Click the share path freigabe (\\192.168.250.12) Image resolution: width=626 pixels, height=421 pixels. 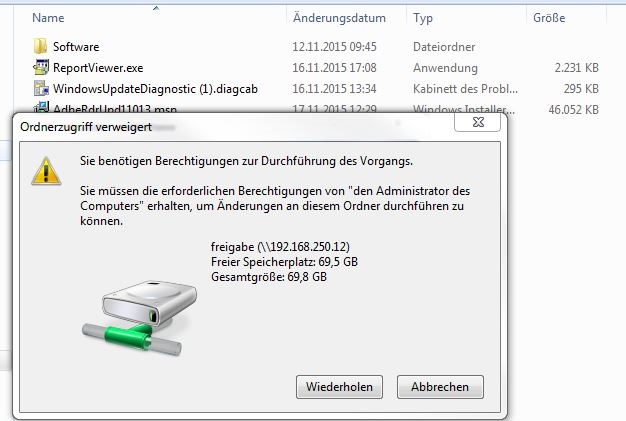(280, 247)
